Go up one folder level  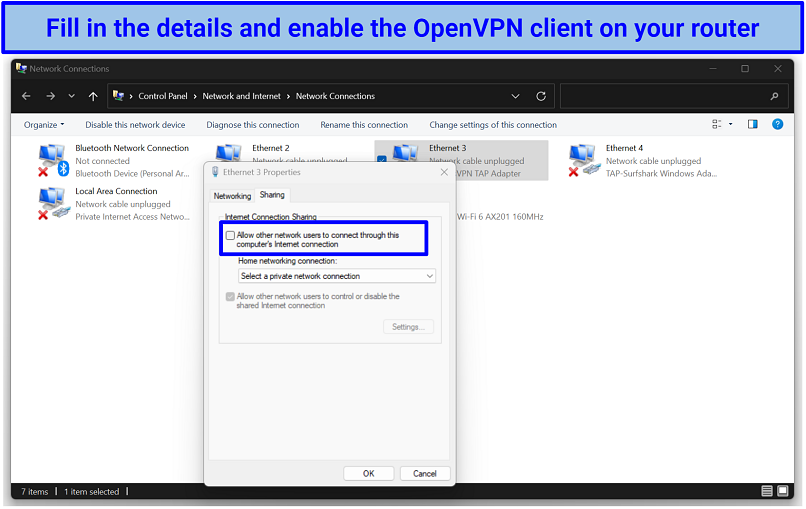click(x=93, y=96)
